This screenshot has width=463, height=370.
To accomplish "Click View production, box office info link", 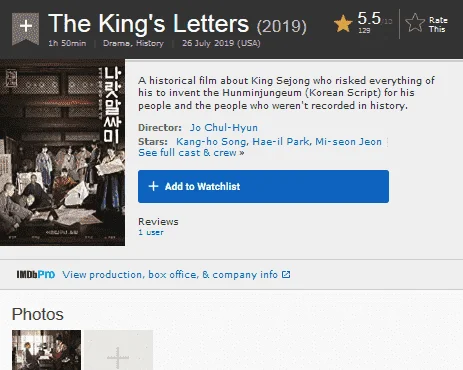I will [x=170, y=275].
